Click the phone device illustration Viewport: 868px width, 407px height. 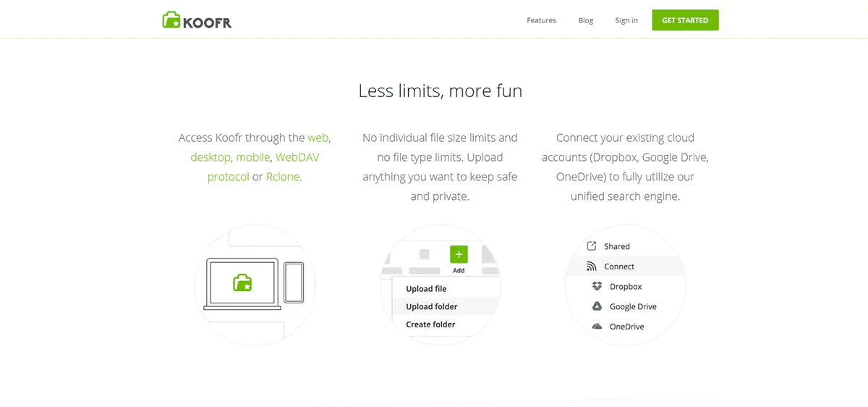tap(294, 282)
